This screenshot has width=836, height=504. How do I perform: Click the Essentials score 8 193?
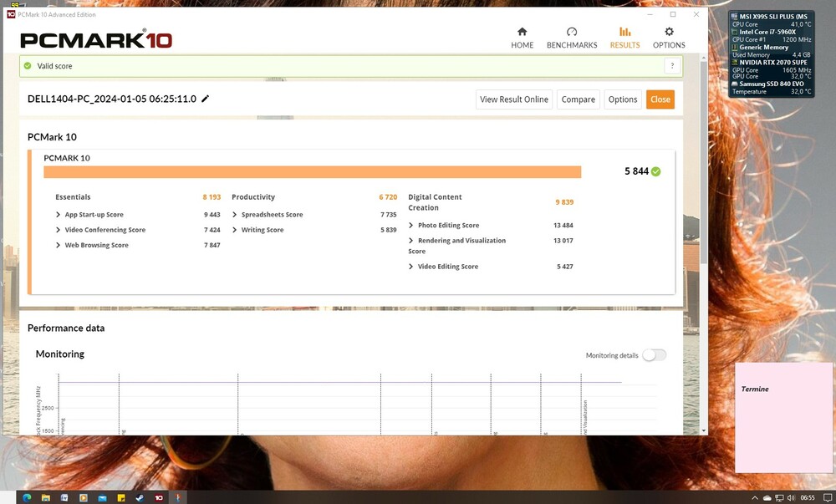pyautogui.click(x=212, y=197)
